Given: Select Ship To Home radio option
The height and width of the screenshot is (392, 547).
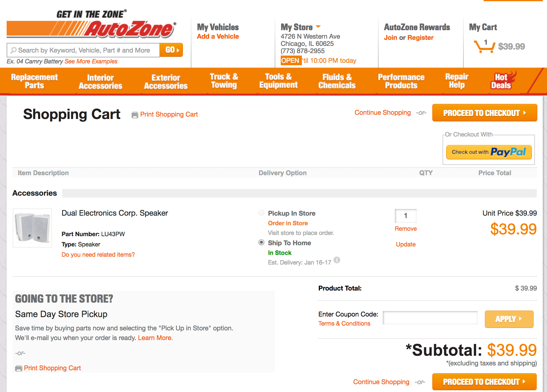Looking at the screenshot, I should 261,243.
